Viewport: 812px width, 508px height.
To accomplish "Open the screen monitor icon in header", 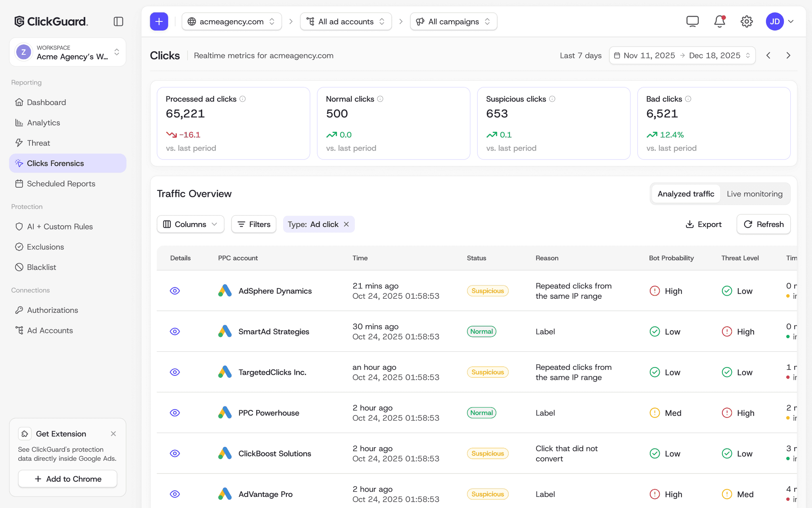I will click(x=692, y=21).
